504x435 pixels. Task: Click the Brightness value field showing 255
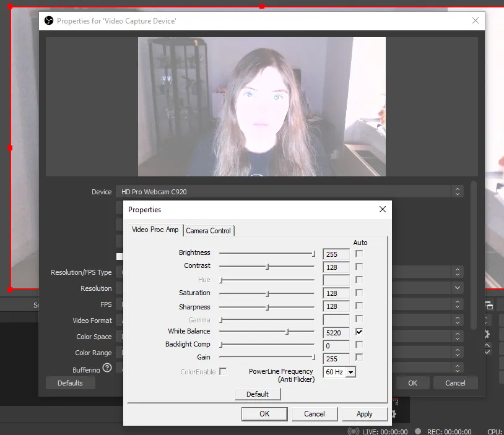tap(336, 254)
